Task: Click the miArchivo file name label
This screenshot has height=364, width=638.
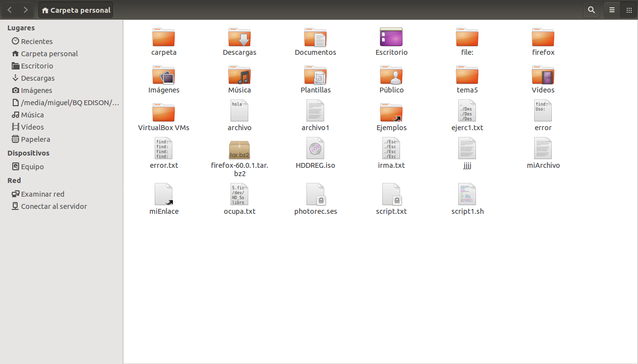Action: (543, 165)
